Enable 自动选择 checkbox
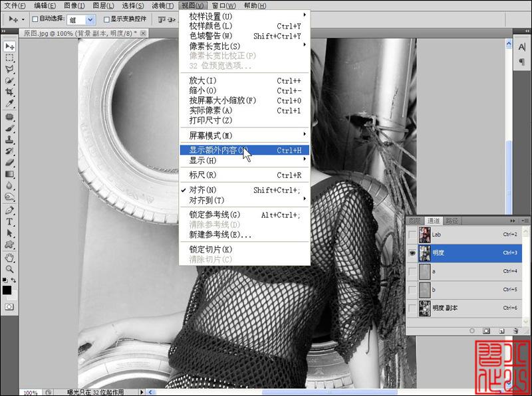 [35, 19]
